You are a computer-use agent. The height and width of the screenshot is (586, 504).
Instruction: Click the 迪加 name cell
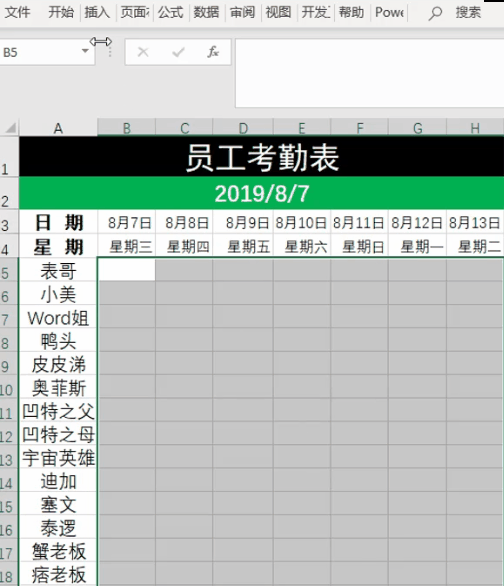(x=58, y=481)
